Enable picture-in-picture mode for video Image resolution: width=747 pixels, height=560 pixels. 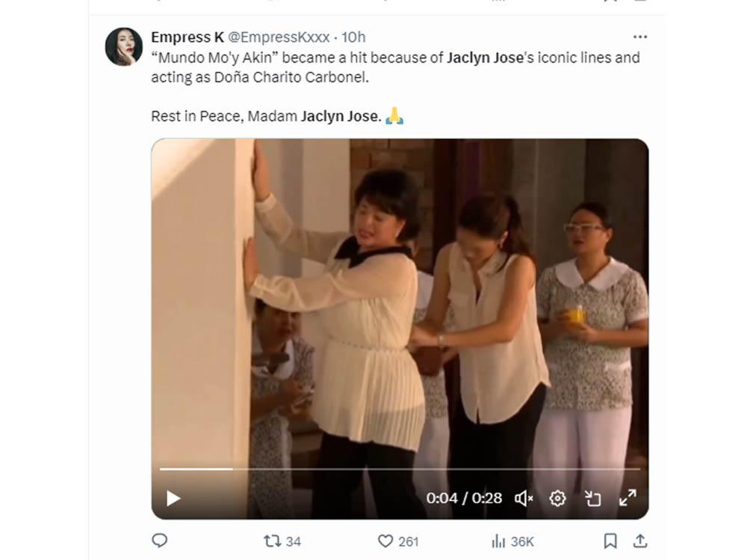click(x=592, y=498)
